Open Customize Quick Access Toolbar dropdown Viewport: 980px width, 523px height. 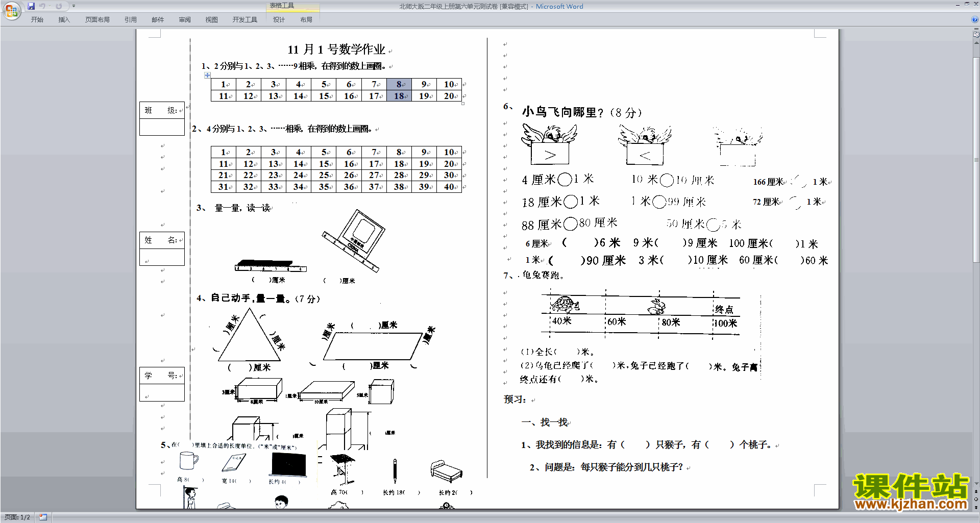pyautogui.click(x=73, y=6)
